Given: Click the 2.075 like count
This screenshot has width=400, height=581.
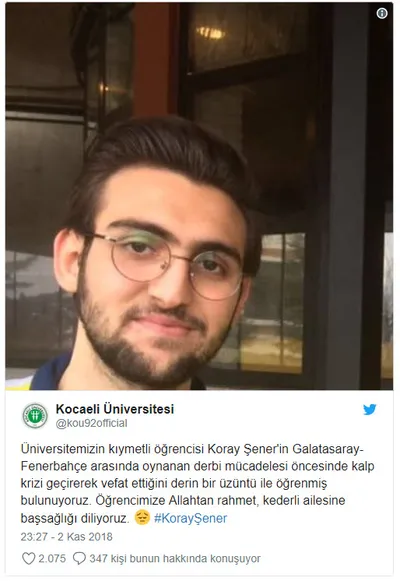Looking at the screenshot, I should tap(52, 558).
